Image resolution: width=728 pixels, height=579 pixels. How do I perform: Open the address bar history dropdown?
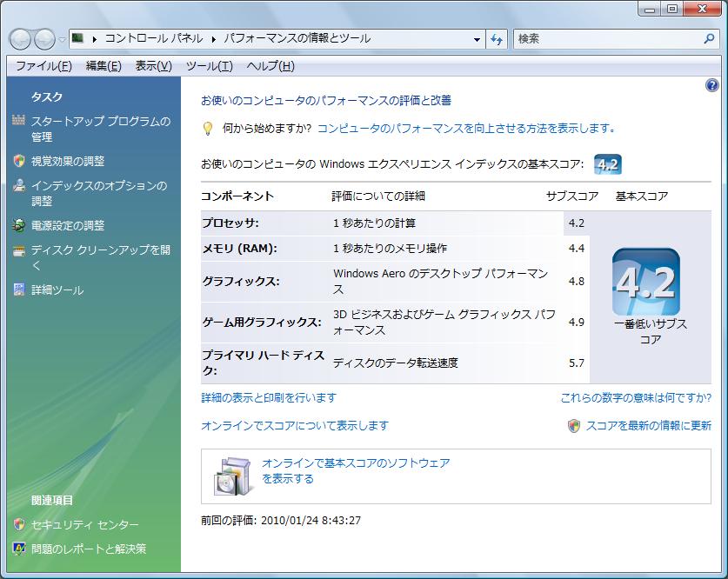477,39
